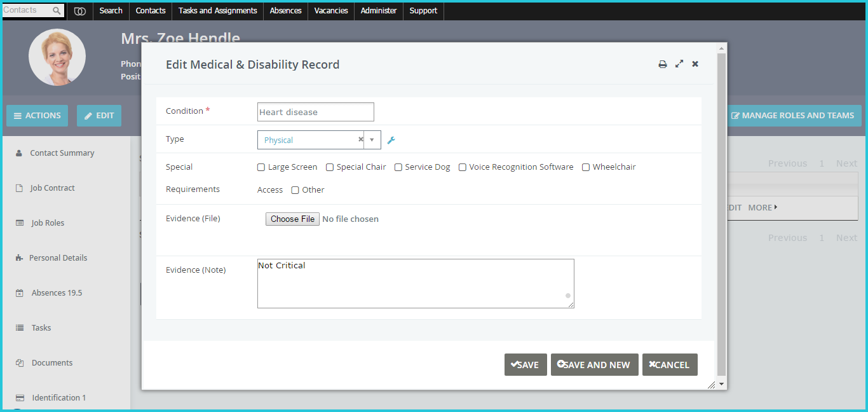Open the CiviCRM logo menu icon

pyautogui.click(x=80, y=11)
